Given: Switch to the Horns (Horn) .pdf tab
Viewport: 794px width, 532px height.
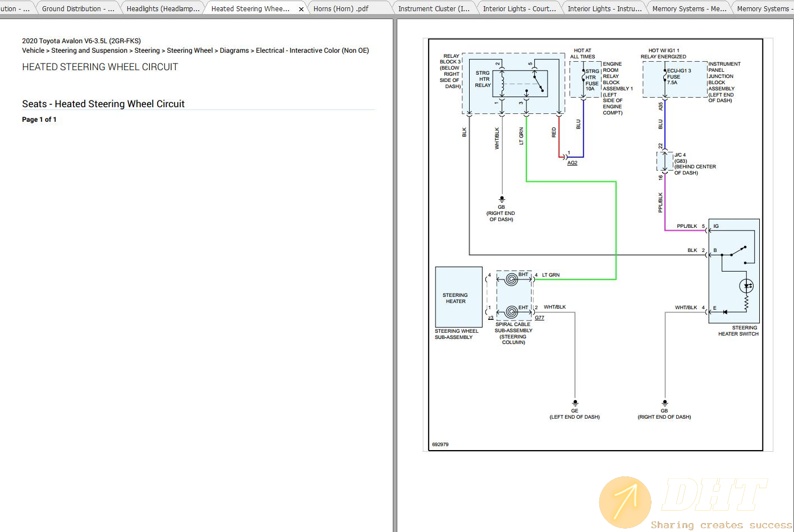Looking at the screenshot, I should click(341, 8).
